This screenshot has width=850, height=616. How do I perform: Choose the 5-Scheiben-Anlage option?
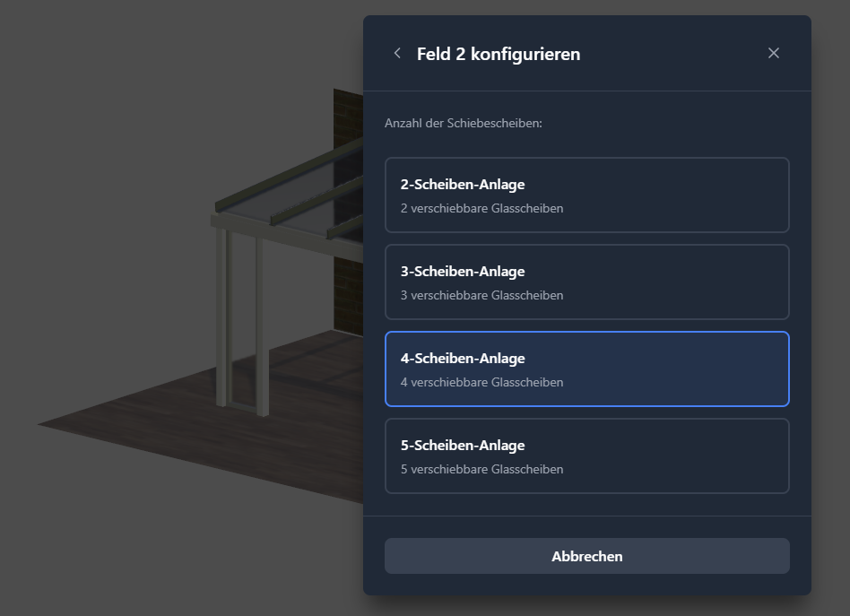pos(586,455)
